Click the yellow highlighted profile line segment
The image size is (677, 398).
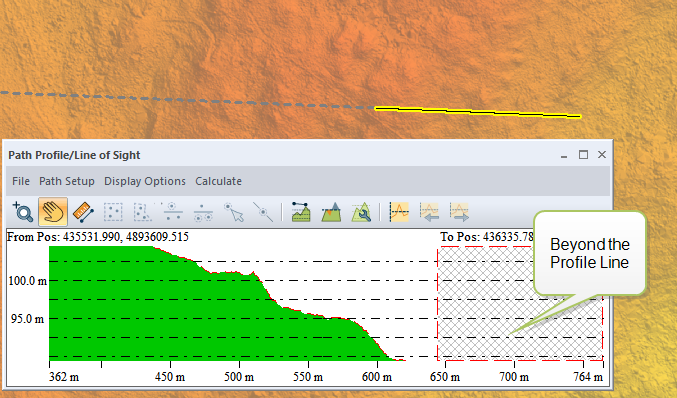478,112
